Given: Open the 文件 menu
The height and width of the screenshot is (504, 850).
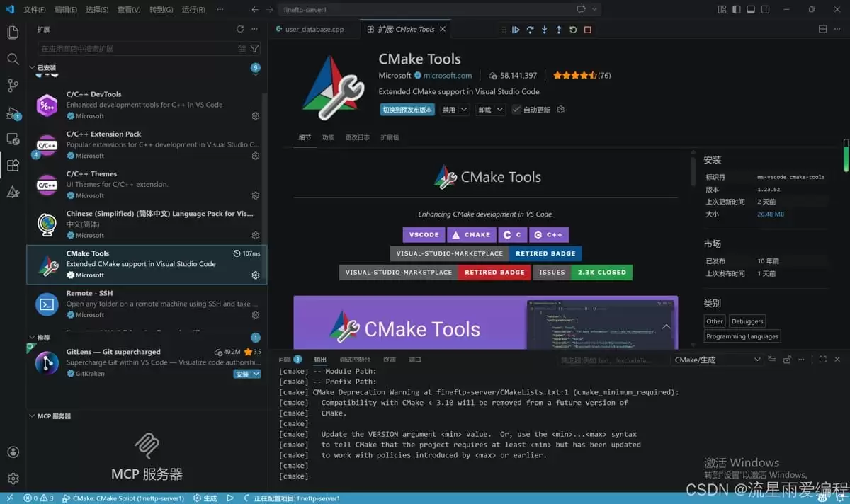Looking at the screenshot, I should pyautogui.click(x=34, y=10).
